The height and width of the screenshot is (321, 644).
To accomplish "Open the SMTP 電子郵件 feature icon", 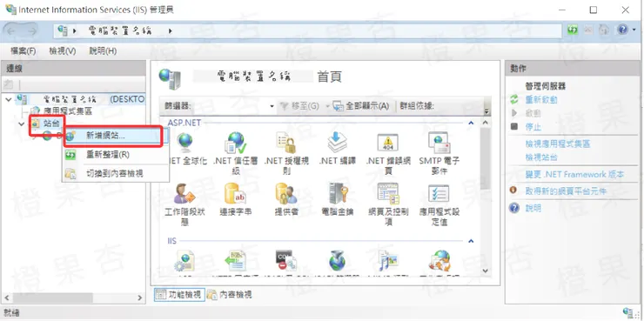I will click(439, 143).
